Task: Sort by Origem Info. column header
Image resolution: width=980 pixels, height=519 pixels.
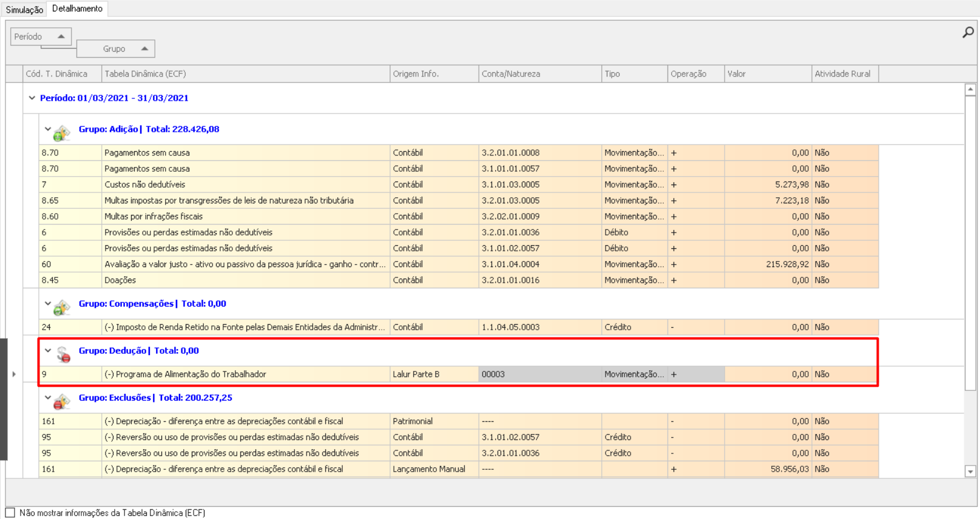Action: pos(434,74)
